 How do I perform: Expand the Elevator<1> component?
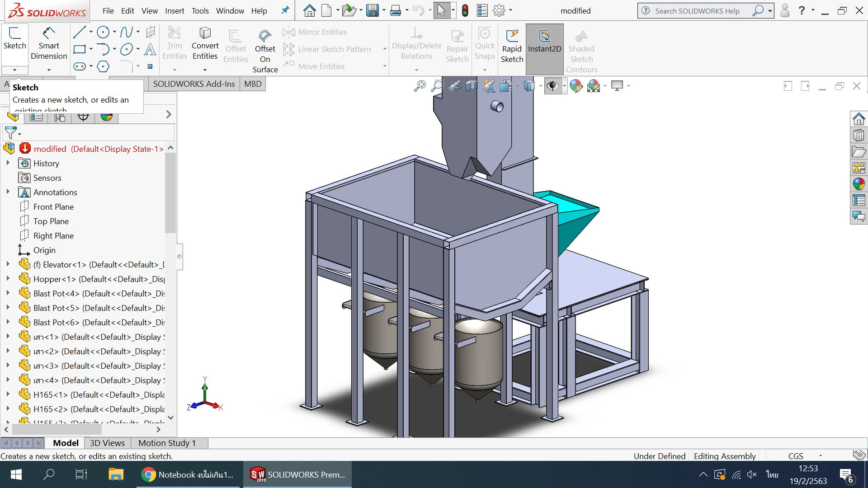pos(8,264)
